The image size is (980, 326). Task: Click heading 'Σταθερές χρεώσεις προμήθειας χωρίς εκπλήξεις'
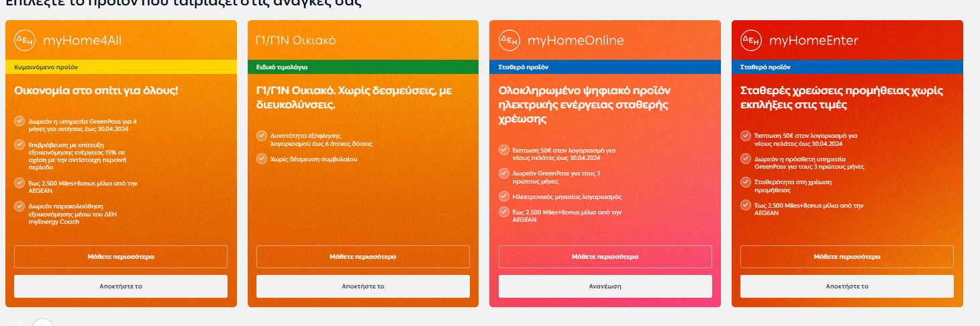point(842,97)
